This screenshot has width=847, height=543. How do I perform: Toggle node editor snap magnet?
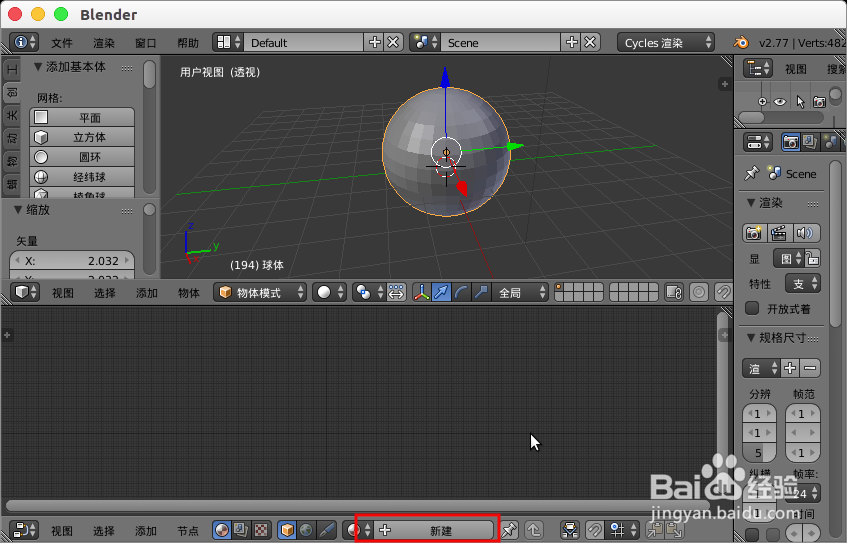click(594, 531)
